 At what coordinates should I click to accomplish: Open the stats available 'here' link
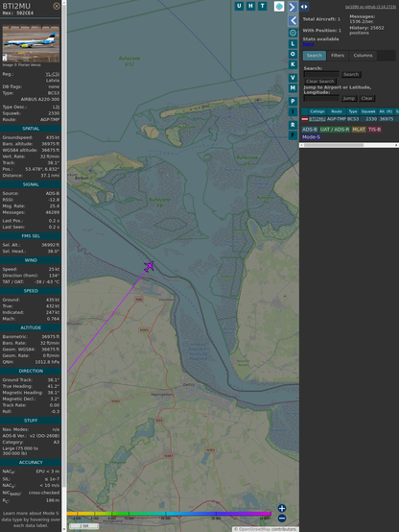pyautogui.click(x=308, y=44)
